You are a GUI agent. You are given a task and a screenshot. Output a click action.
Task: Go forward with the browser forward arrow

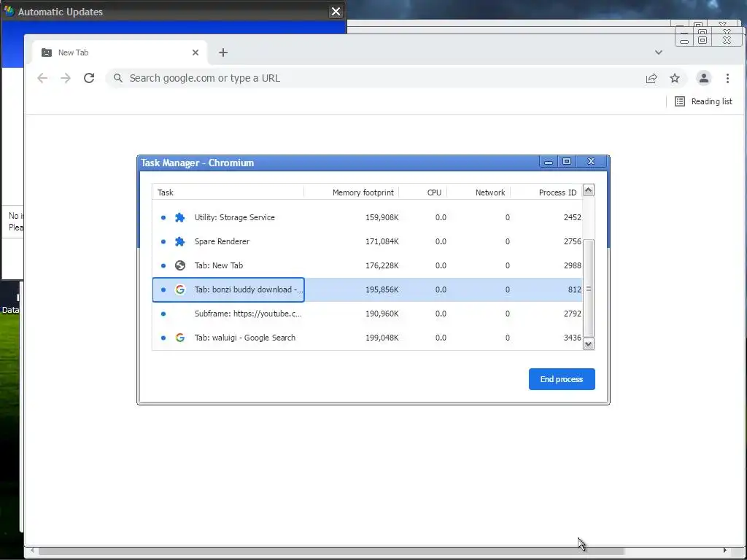point(66,78)
